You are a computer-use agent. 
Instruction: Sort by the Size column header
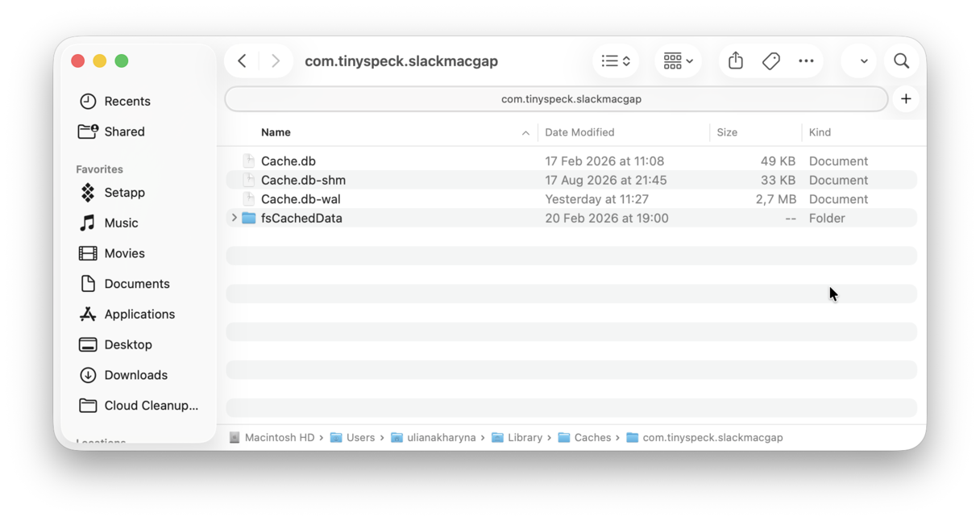727,132
